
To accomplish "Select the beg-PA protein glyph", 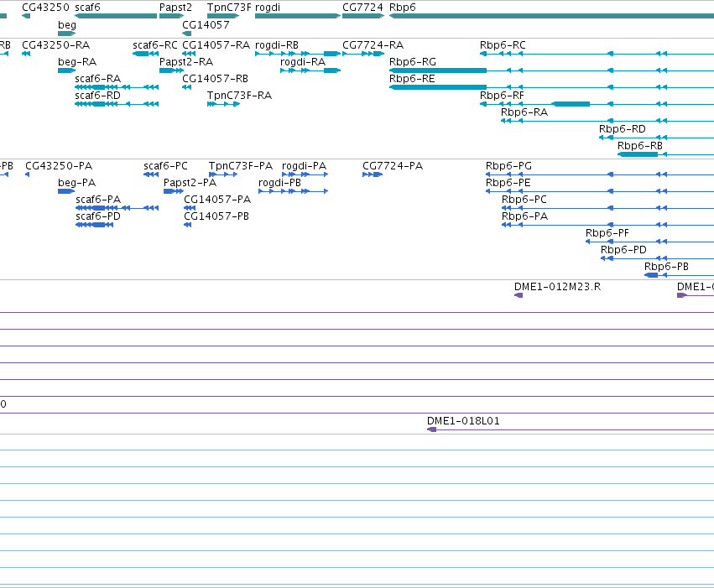I will point(66,191).
